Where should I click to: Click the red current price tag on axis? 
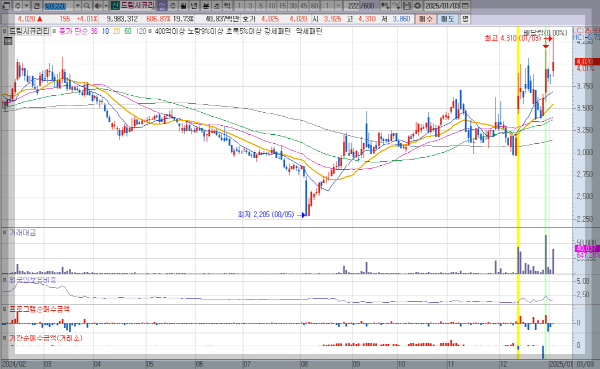[587, 62]
